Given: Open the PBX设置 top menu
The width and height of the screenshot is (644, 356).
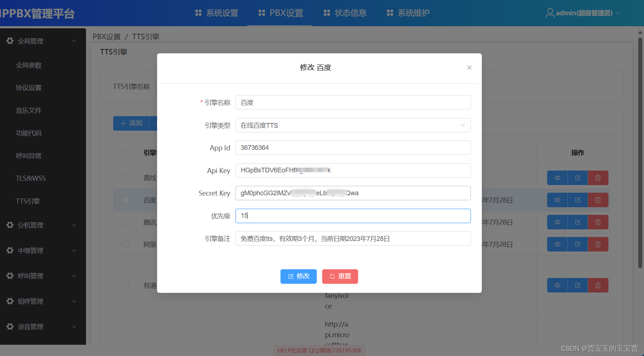Looking at the screenshot, I should 281,13.
